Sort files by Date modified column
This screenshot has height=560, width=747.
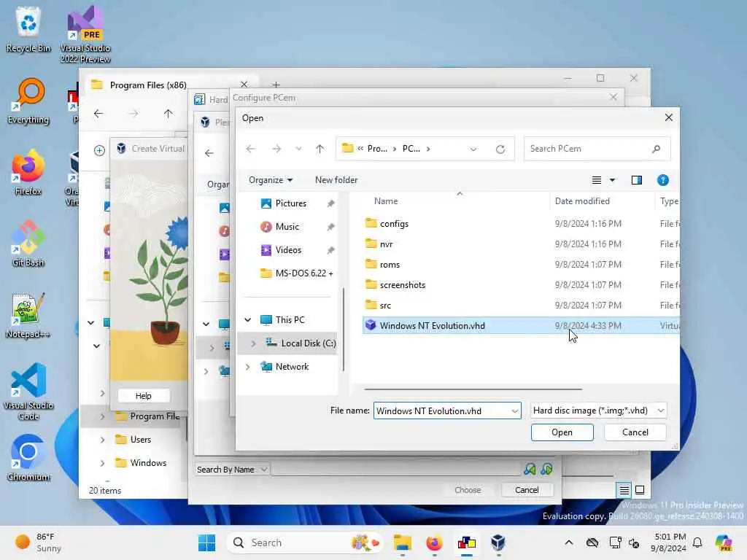point(582,201)
